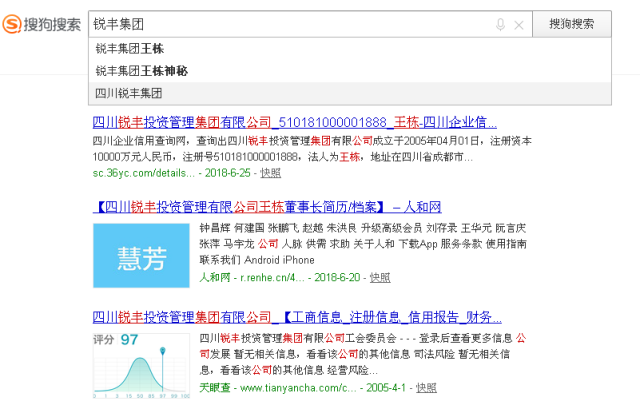Click the Sogou logo icon

[x=15, y=24]
